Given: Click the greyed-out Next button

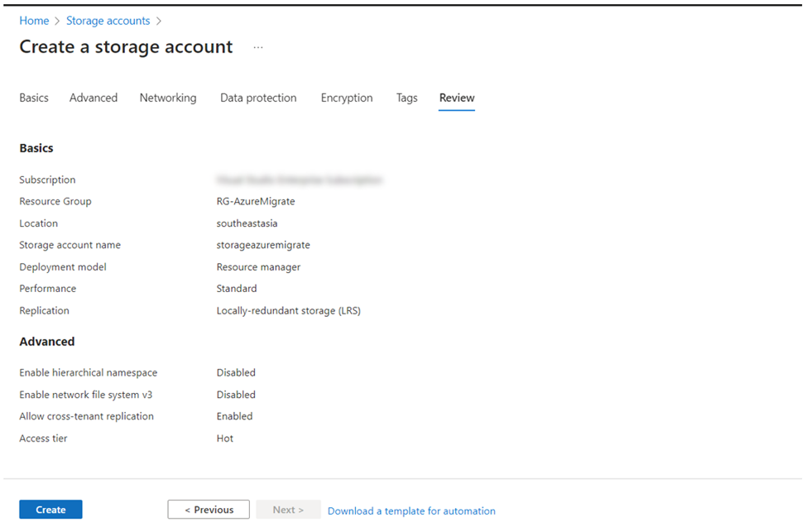Looking at the screenshot, I should (x=288, y=510).
